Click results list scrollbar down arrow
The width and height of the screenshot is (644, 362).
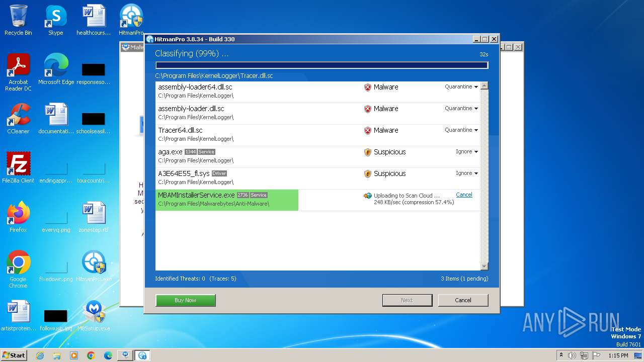(x=485, y=266)
